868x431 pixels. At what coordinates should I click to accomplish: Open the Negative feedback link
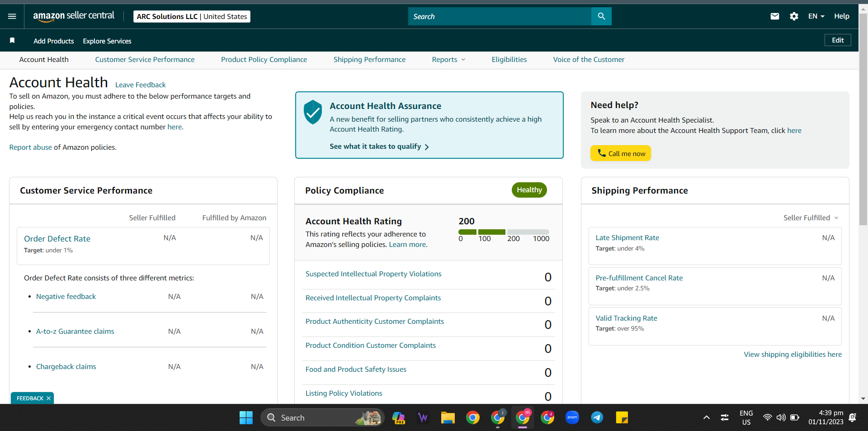pos(66,297)
